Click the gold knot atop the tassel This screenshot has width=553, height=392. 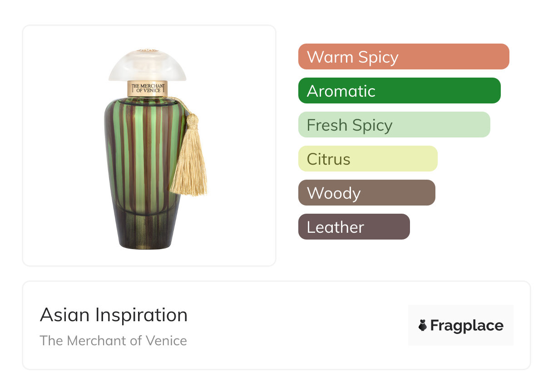click(193, 120)
